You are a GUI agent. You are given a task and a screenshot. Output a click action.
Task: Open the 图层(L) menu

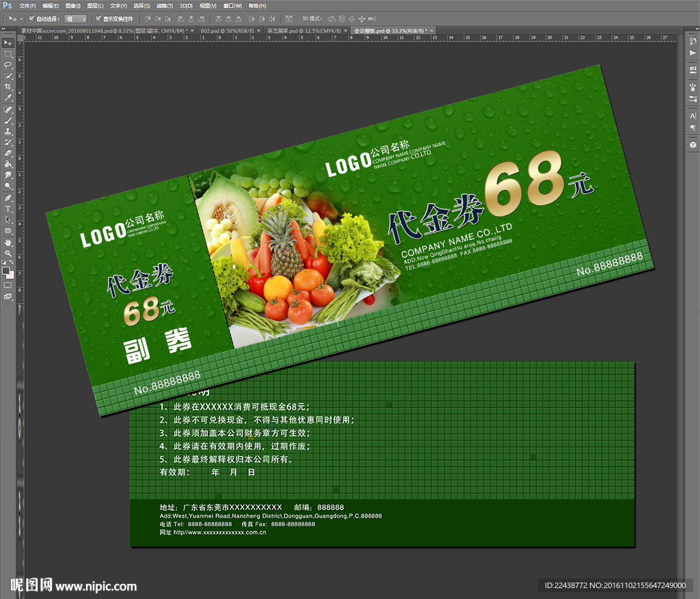coord(95,5)
